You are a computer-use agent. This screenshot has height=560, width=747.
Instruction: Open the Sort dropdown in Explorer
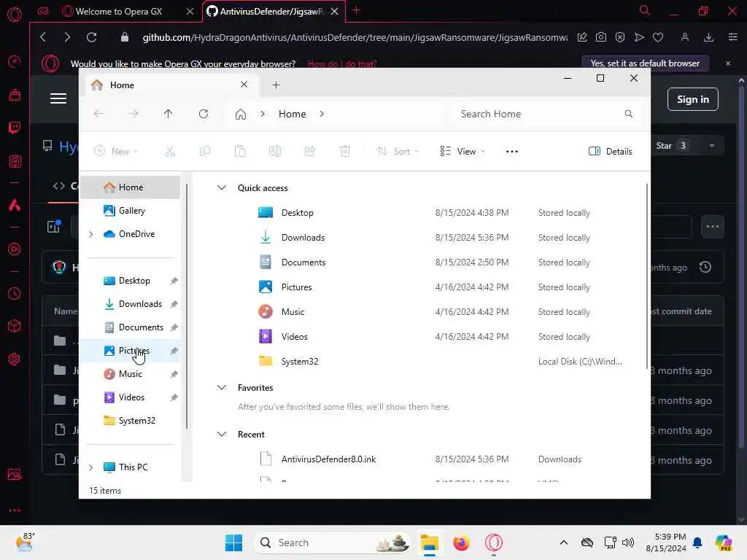click(x=398, y=152)
